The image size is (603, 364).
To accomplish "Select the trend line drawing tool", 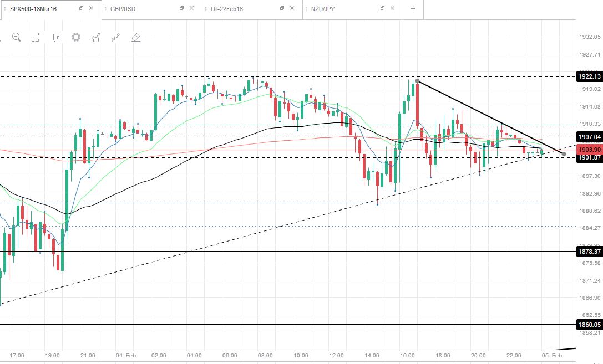I will pos(116,37).
